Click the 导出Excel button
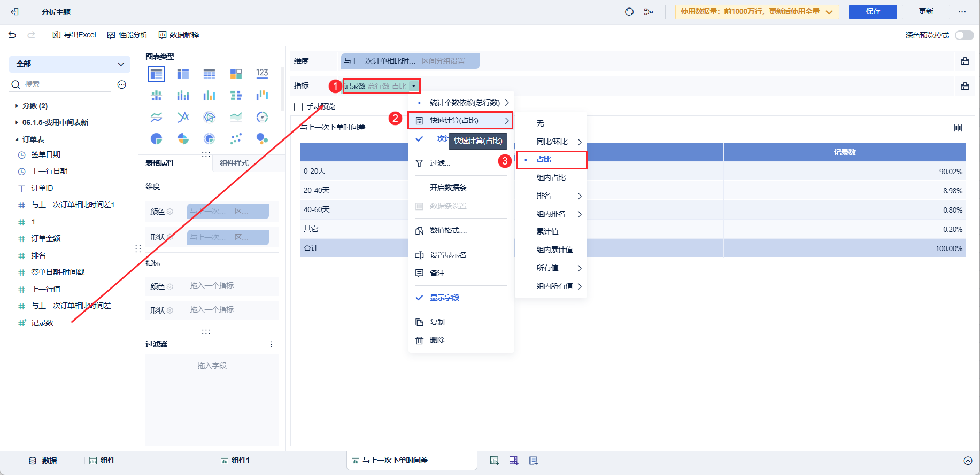This screenshot has height=475, width=980. coord(74,35)
